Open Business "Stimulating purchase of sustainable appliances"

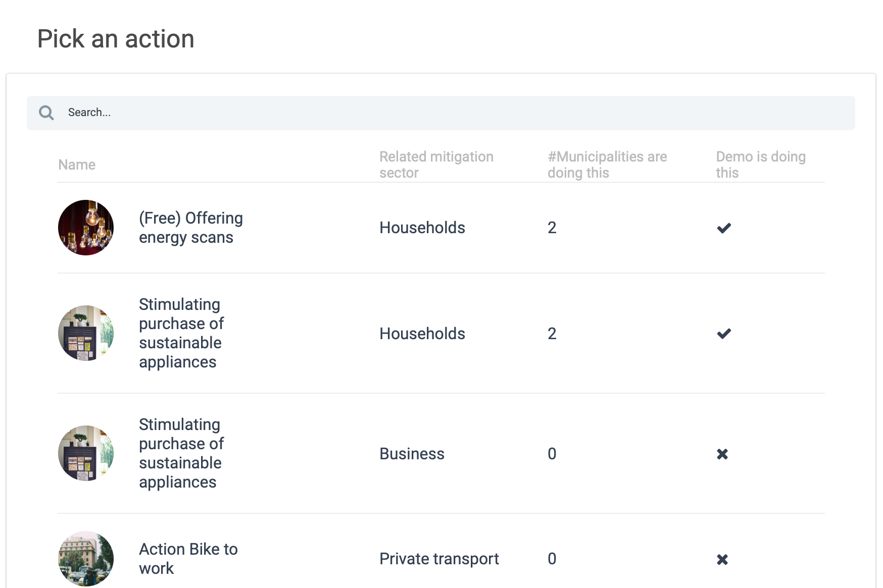[x=181, y=453]
